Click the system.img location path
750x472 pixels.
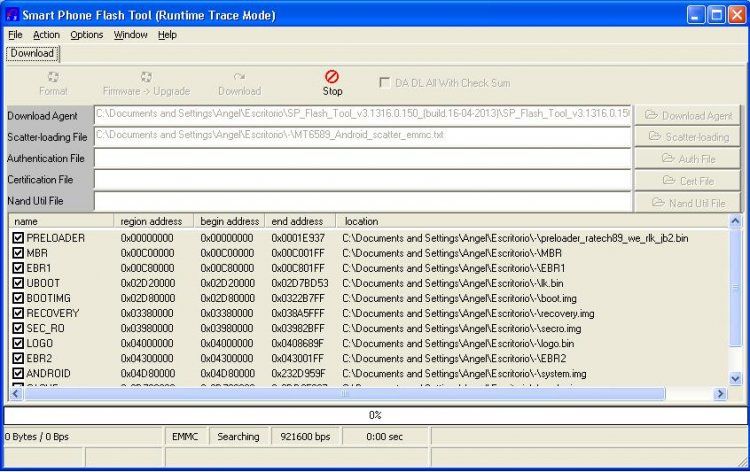[x=464, y=373]
